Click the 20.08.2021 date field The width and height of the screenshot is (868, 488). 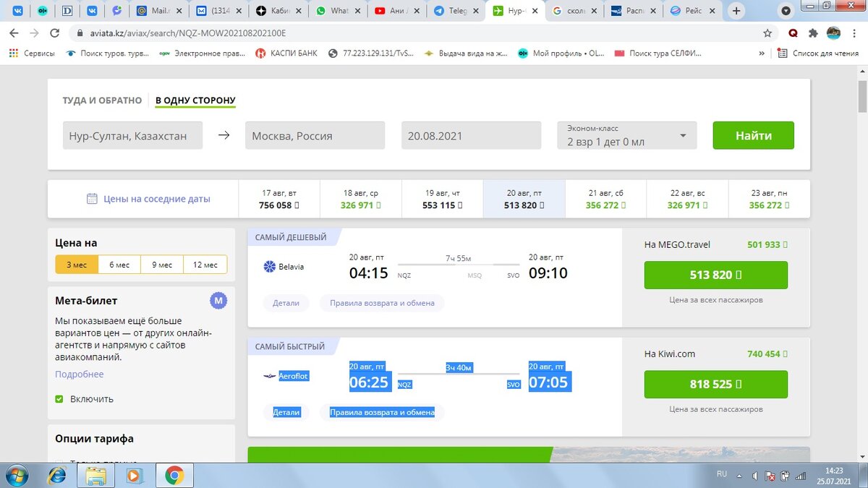click(x=471, y=135)
